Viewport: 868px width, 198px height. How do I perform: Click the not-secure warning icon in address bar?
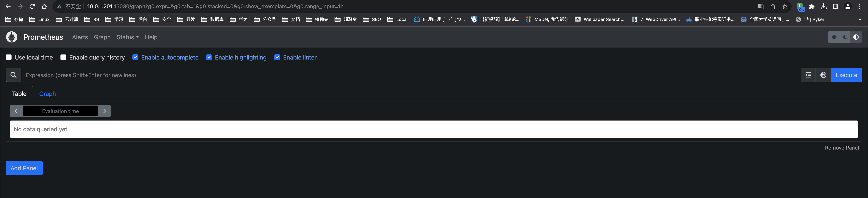point(59,6)
